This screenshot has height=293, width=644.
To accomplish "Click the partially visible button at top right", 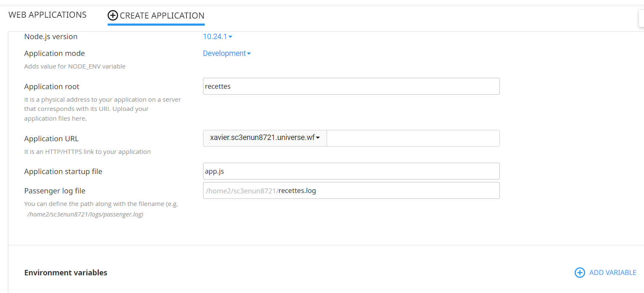I will point(641,18).
